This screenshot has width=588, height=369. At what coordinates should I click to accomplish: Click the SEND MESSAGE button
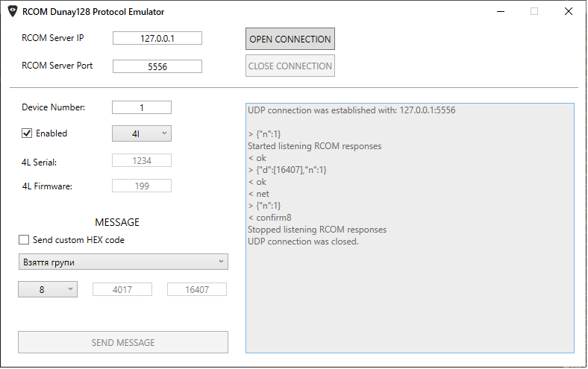[x=123, y=342]
